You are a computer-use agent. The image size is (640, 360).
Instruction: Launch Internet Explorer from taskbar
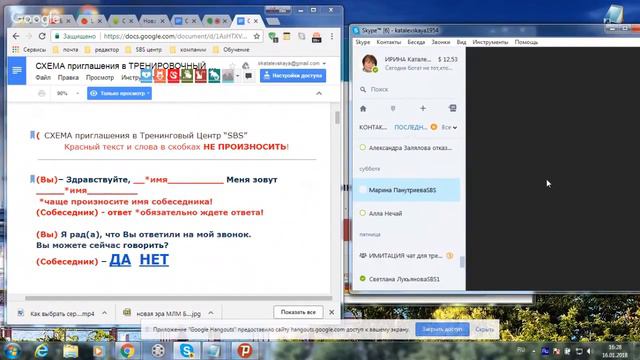point(42,351)
